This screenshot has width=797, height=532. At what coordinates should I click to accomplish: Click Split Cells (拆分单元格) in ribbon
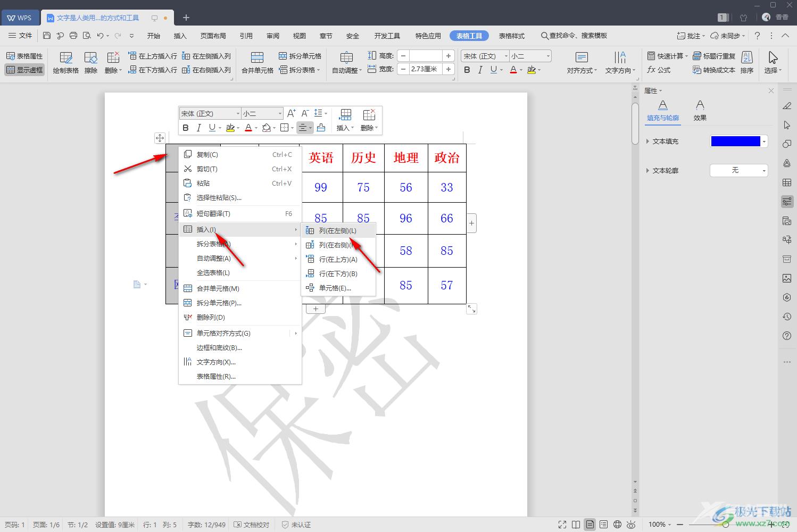(300, 56)
